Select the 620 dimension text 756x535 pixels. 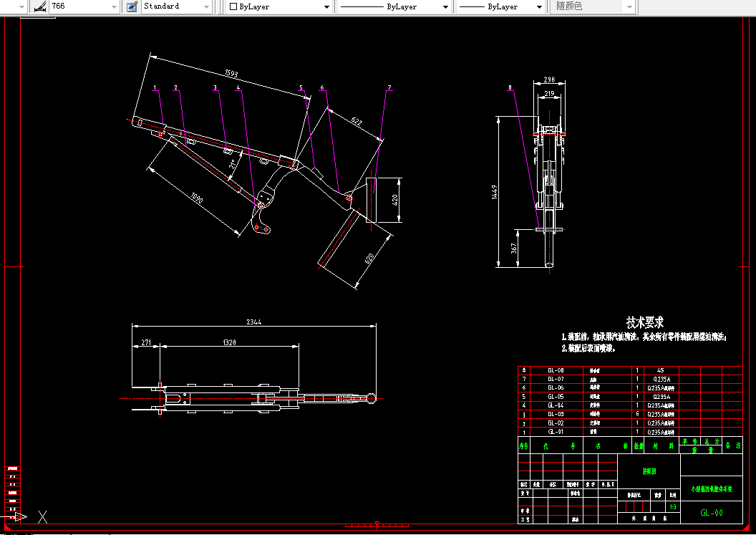(369, 259)
